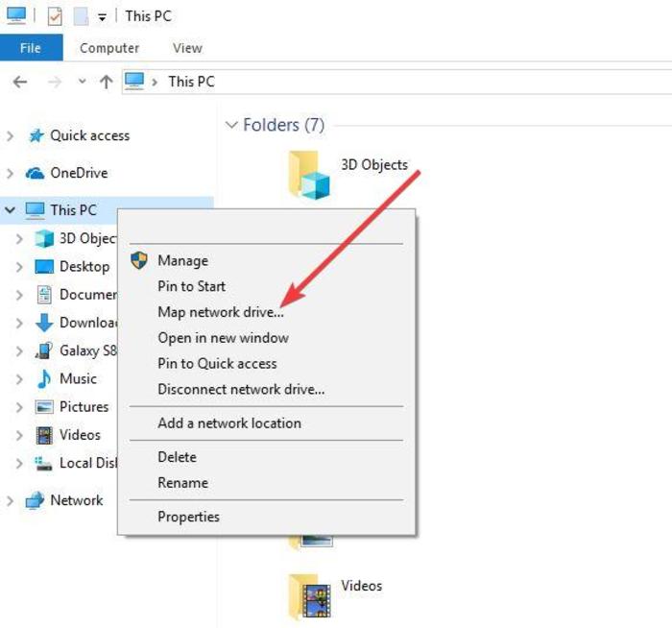Image resolution: width=672 pixels, height=628 pixels.
Task: Expand the Desktop tree node
Action: [x=19, y=267]
